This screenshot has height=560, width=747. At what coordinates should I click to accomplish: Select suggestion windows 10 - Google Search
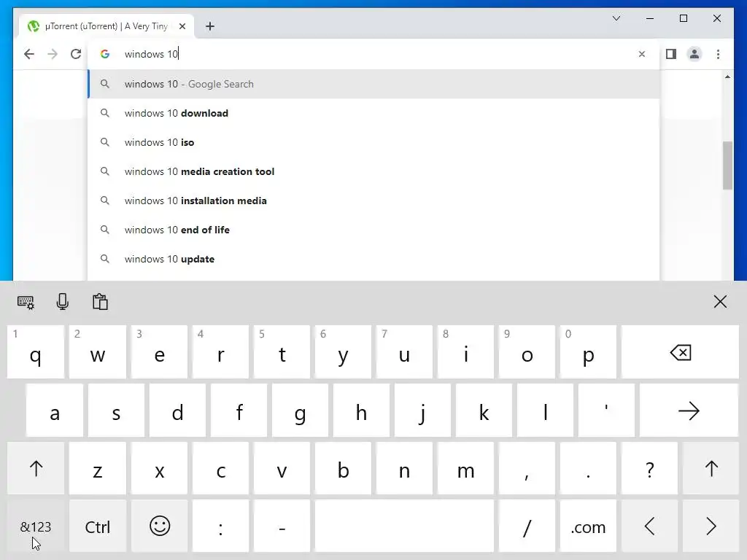pyautogui.click(x=374, y=85)
